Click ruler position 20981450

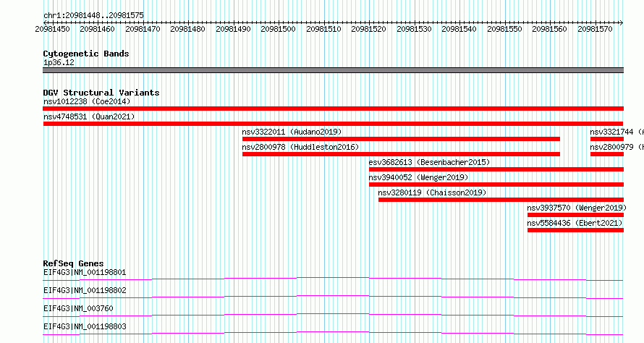click(x=52, y=29)
